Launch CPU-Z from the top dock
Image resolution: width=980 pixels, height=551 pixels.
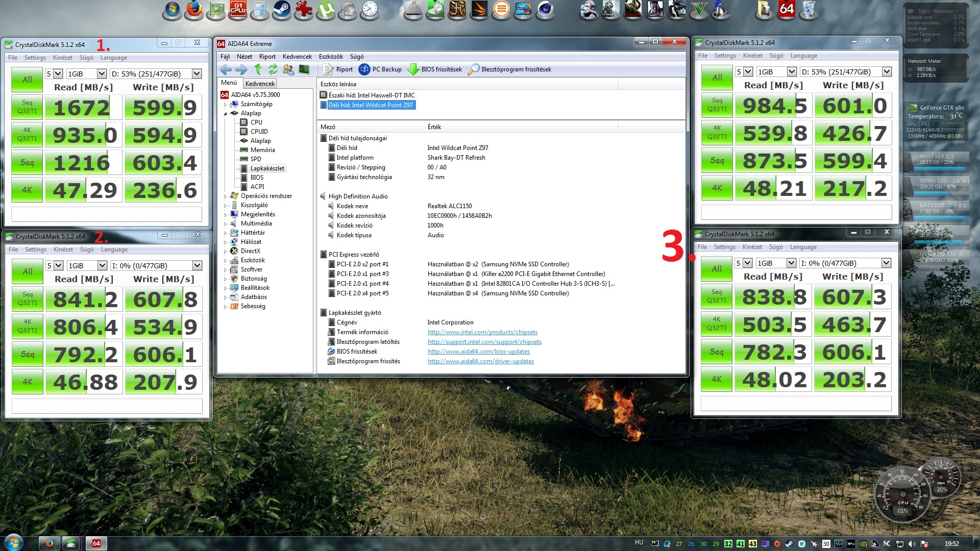(x=238, y=10)
